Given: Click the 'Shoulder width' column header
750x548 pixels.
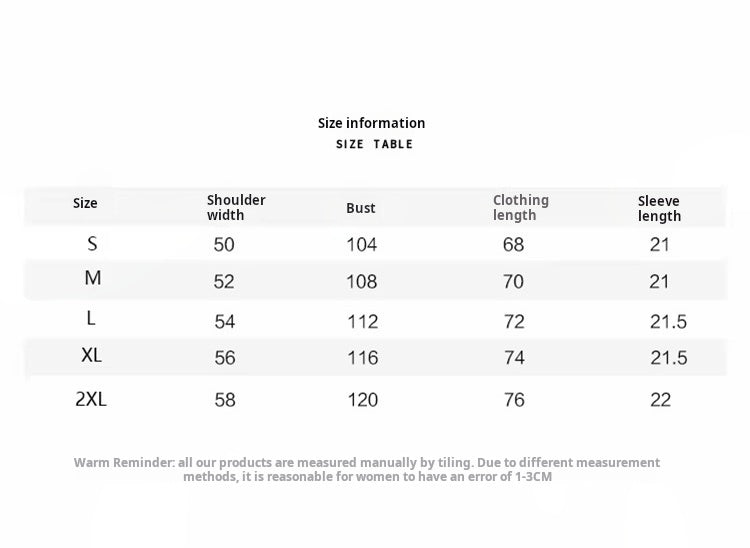Looking at the screenshot, I should click(235, 207).
